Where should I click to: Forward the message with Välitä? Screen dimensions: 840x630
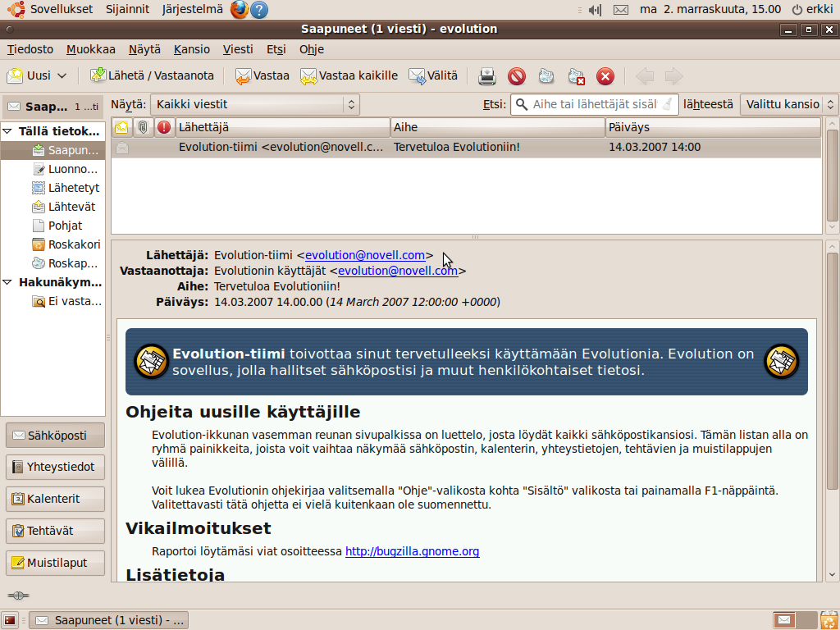433,75
